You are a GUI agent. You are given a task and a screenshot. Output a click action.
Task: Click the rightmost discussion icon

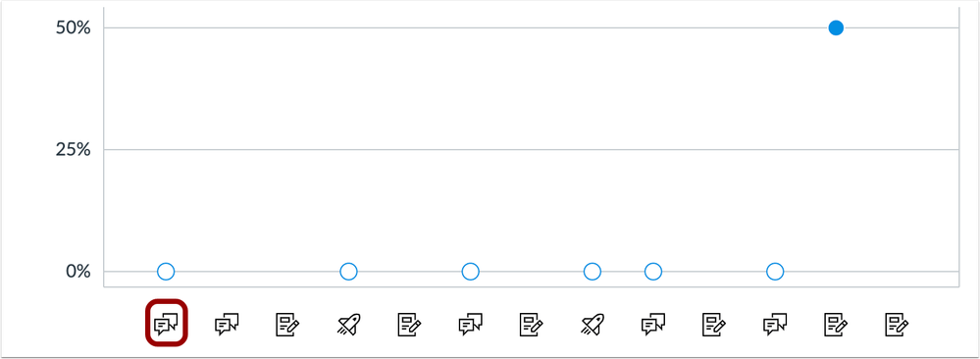click(x=775, y=325)
